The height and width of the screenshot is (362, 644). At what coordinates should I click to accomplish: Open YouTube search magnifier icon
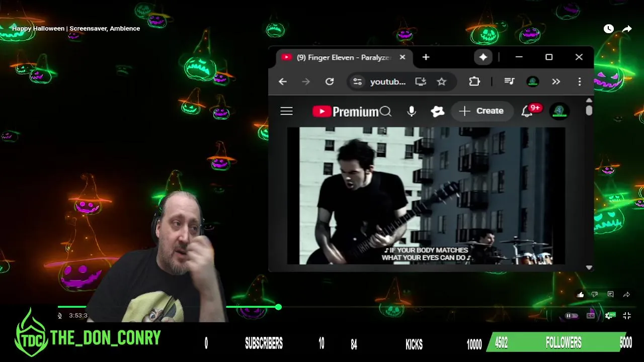385,111
